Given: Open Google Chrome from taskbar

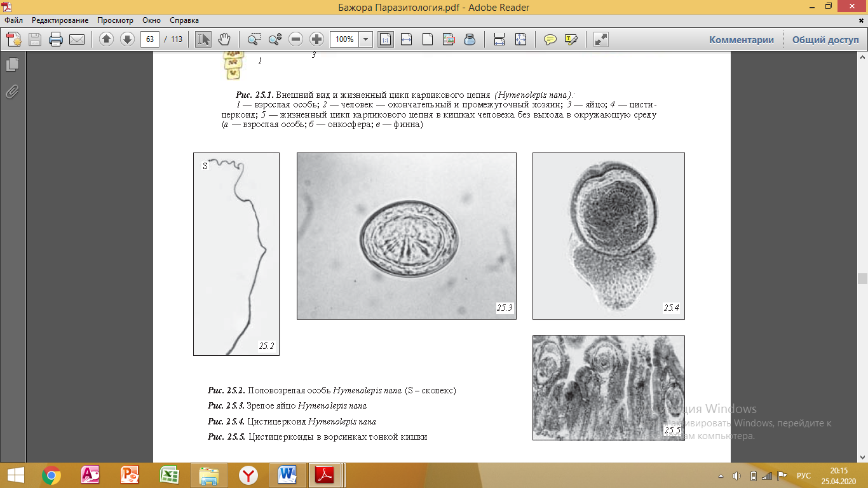Looking at the screenshot, I should click(51, 475).
